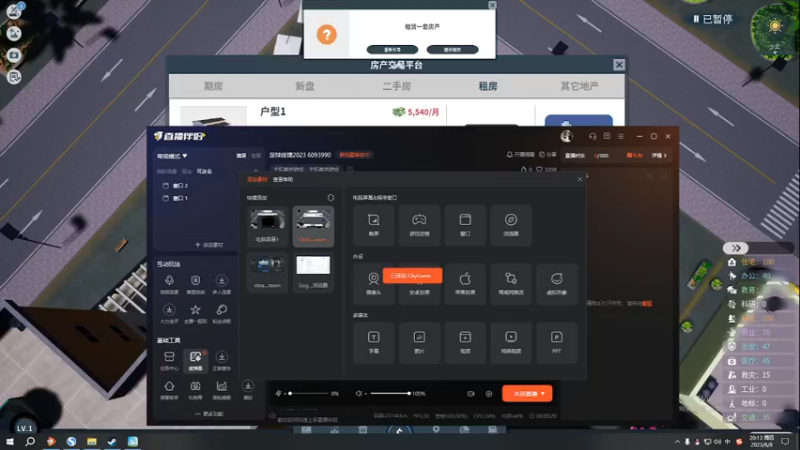Select the Steam quick-add thumbnail
The image size is (800, 450).
pyautogui.click(x=267, y=272)
